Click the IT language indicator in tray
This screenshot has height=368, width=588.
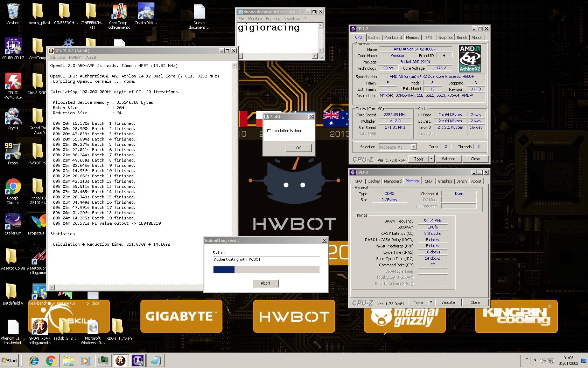coord(526,360)
